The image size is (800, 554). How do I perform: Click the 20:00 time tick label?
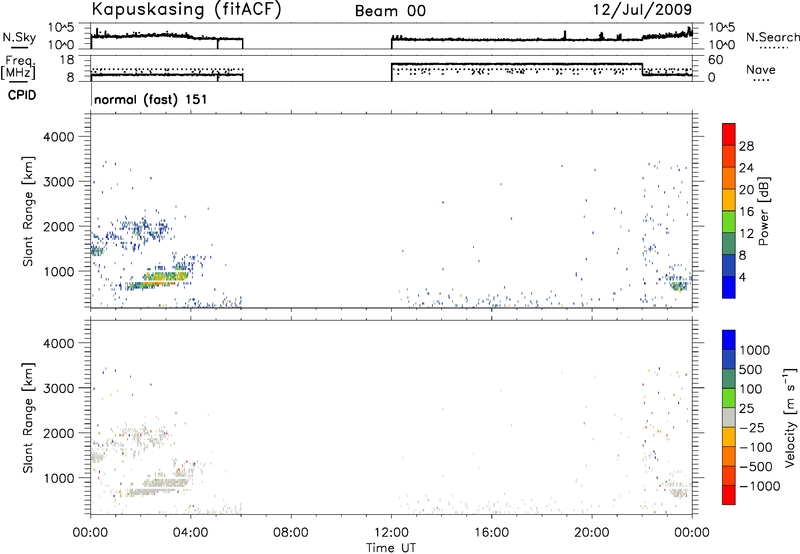tap(592, 533)
